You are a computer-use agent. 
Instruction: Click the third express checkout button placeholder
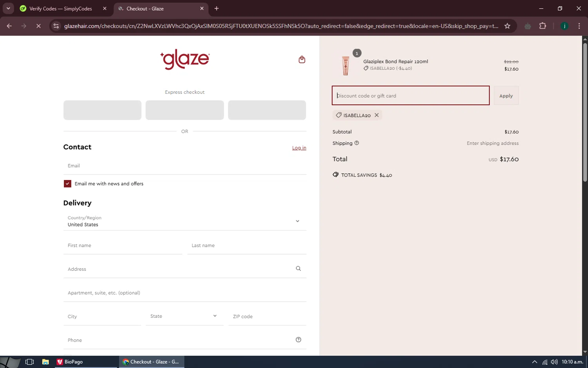coord(267,110)
